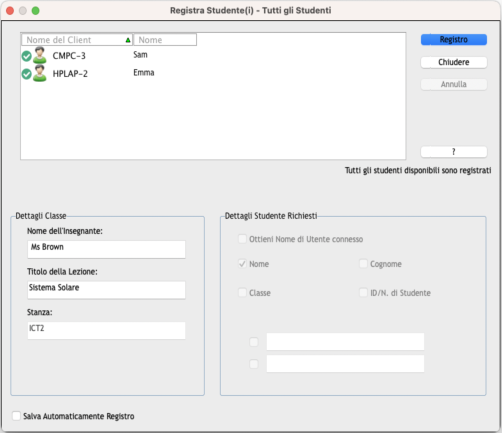Click green checkmark beside HPLAP-2
Screen dimensions: 502x433
point(26,74)
